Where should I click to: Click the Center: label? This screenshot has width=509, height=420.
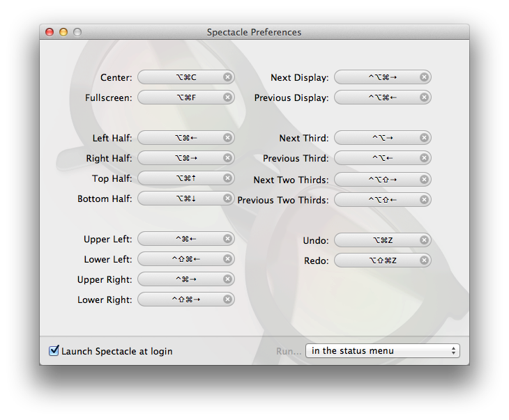click(x=116, y=77)
